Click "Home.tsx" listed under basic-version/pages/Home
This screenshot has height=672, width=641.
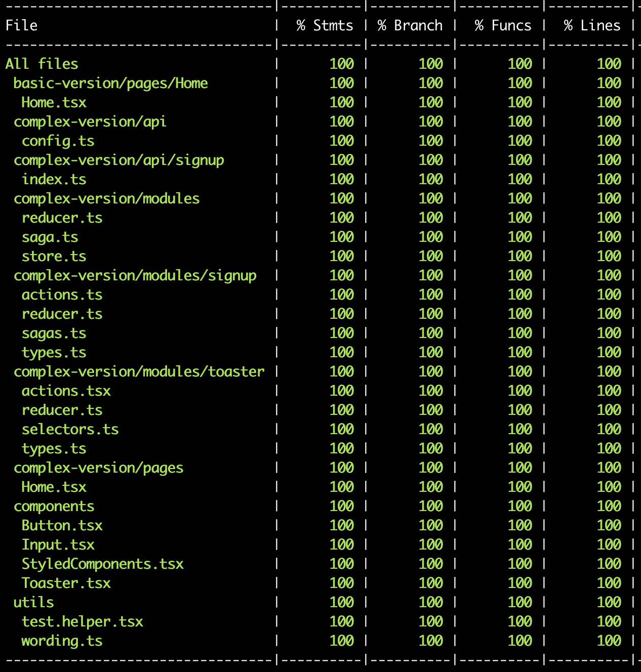[x=54, y=102]
